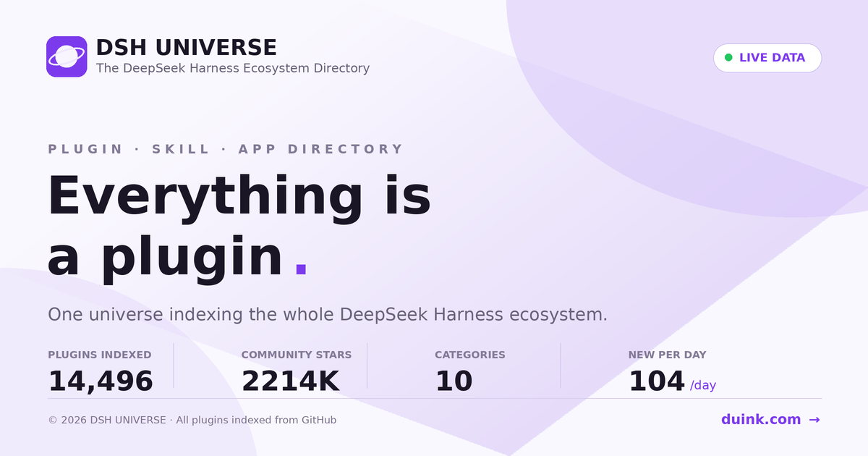
Task: Click the PLUGINS INDEXED label
Action: [x=100, y=355]
